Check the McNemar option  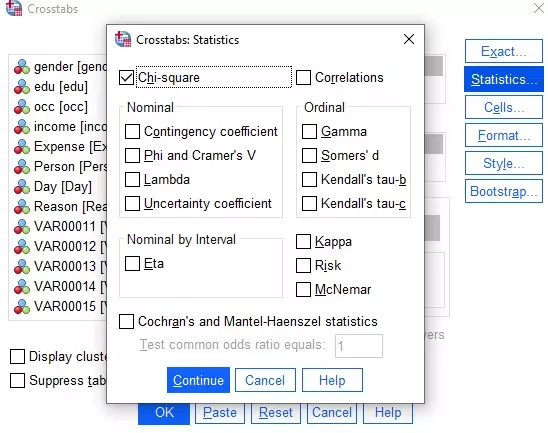click(x=303, y=289)
